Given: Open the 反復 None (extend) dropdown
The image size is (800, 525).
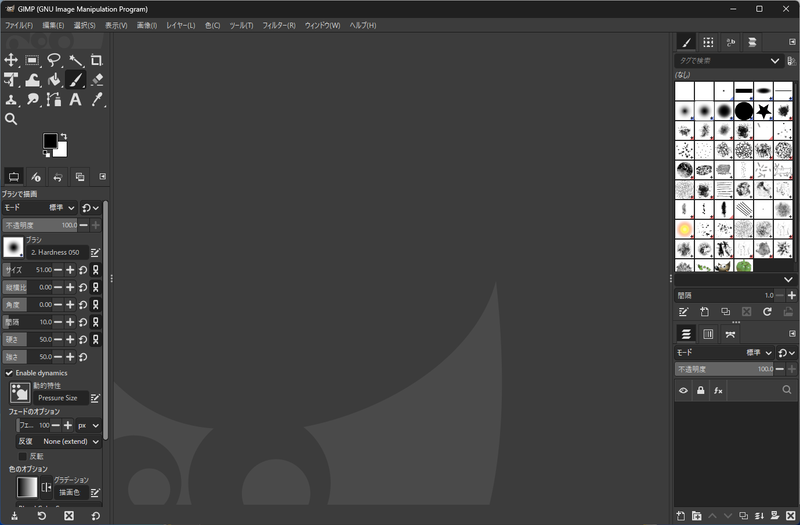Looking at the screenshot, I should (x=59, y=441).
